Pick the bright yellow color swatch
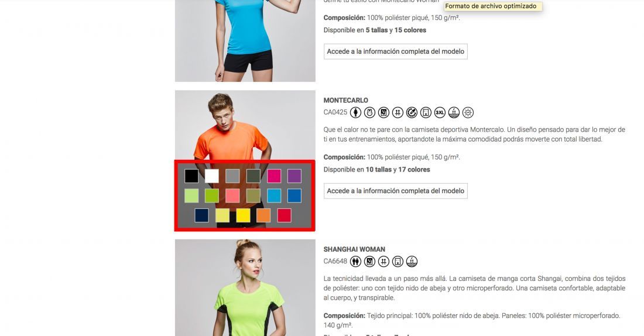 tap(243, 215)
